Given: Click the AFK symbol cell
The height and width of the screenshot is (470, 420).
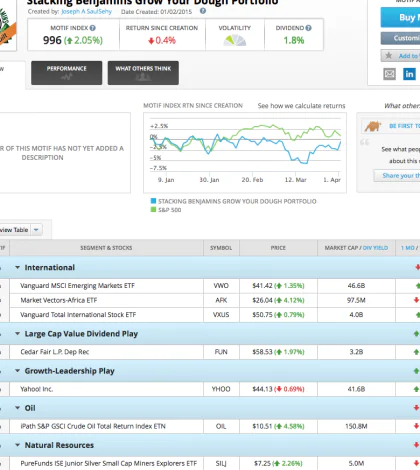Looking at the screenshot, I should [x=221, y=300].
